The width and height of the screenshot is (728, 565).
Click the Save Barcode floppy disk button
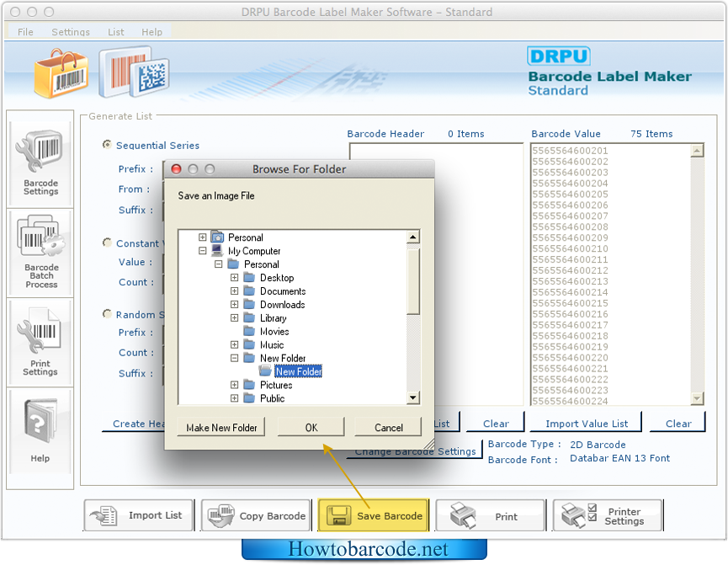coord(374,515)
